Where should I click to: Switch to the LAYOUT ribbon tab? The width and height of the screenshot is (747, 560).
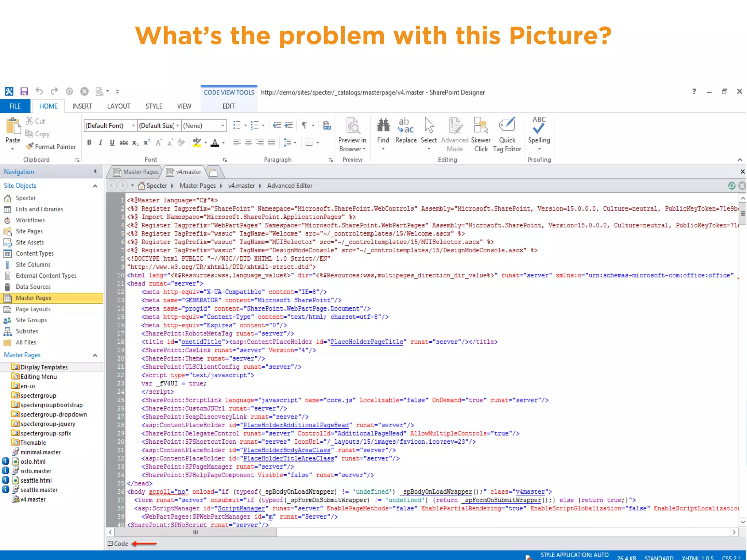click(119, 106)
